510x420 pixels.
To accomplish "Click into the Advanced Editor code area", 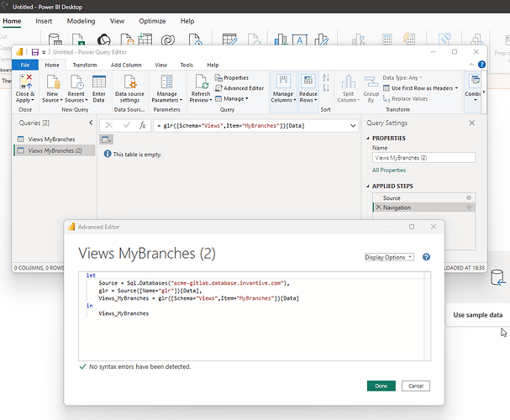I will (255, 316).
